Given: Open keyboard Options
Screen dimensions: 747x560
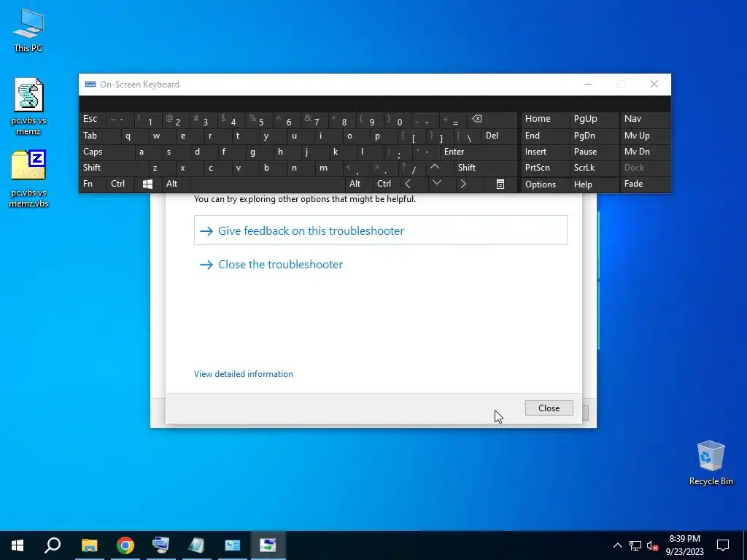Looking at the screenshot, I should [544, 184].
